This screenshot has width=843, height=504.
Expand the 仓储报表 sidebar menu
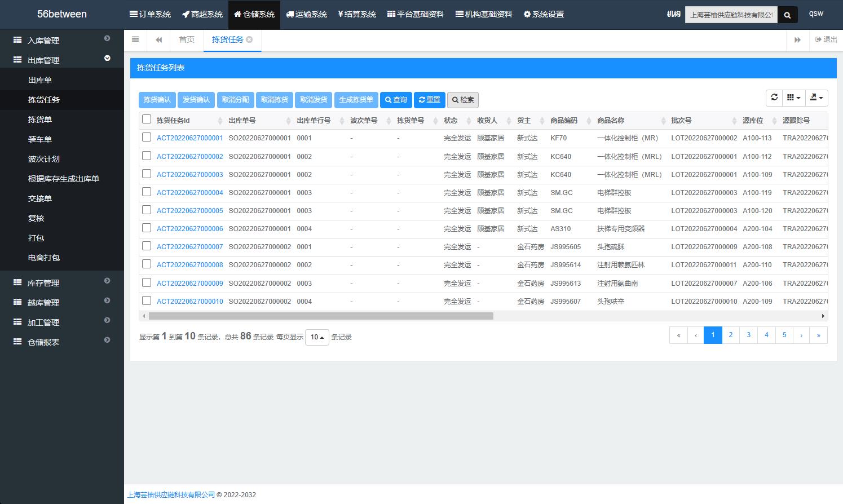coord(107,340)
